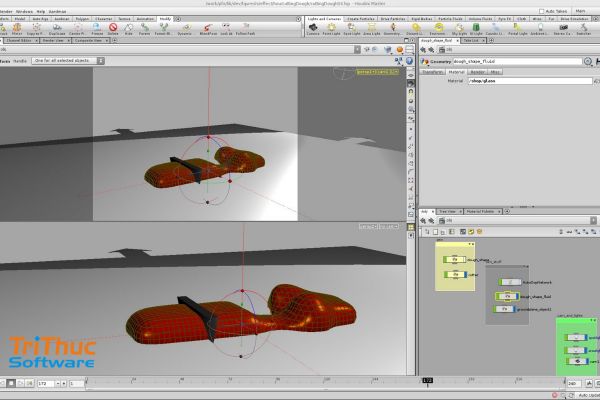This screenshot has width=600, height=400.
Task: Click the stop button on the playbar
Action: tap(11, 383)
